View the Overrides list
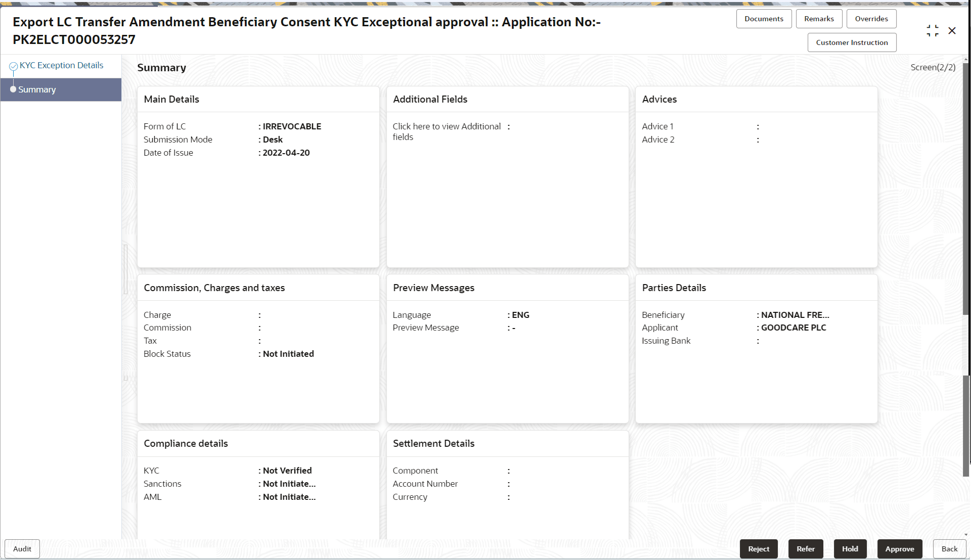This screenshot has height=560, width=971. (871, 18)
